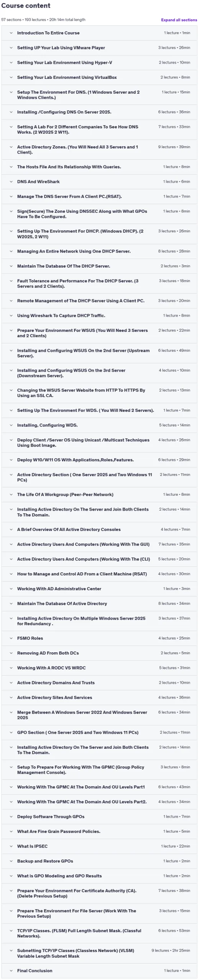Click chevron beside Setting UP Your Lab Using VMware Player
199x980 pixels.
tap(11, 48)
